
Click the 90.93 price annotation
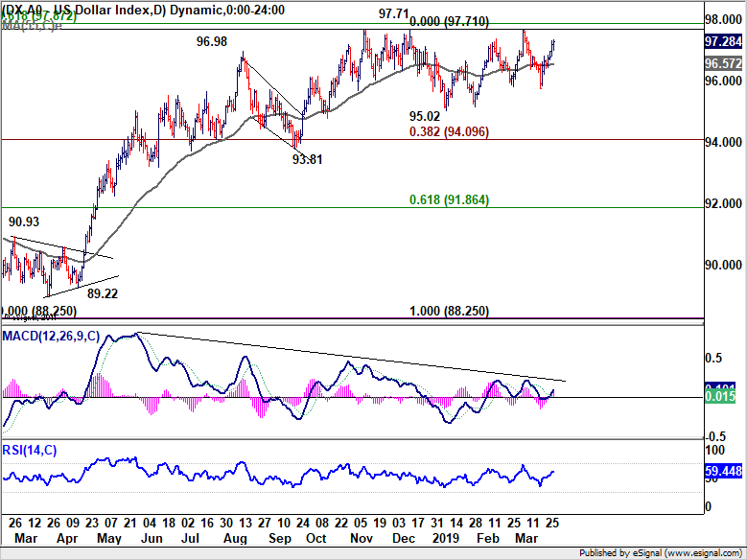pyautogui.click(x=24, y=222)
